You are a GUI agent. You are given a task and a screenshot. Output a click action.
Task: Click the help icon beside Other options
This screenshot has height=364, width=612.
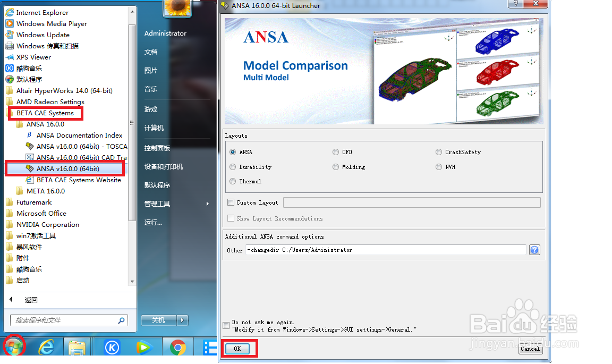535,250
